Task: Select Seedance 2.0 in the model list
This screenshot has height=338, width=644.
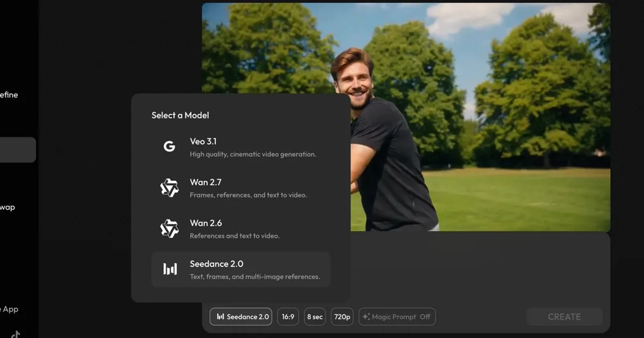Action: click(240, 269)
